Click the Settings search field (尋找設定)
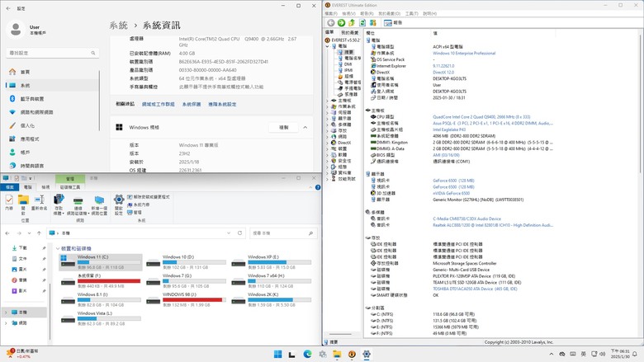Viewport: 644px width, 362px height. 53,53
